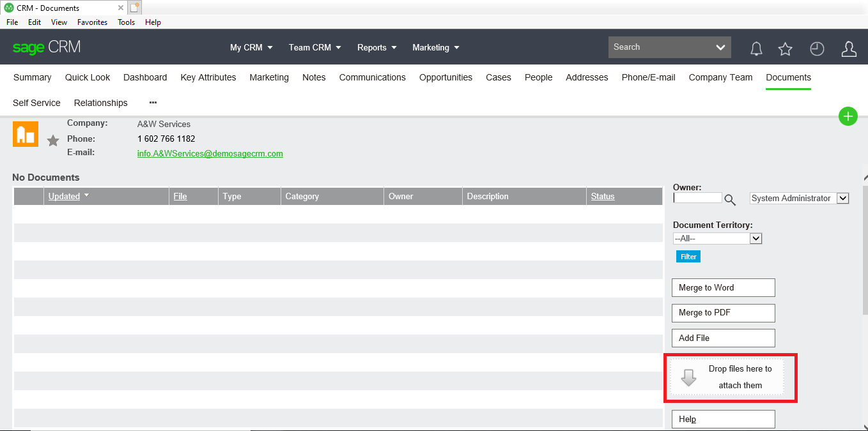Click the Merge to Word button
868x431 pixels.
(x=723, y=288)
